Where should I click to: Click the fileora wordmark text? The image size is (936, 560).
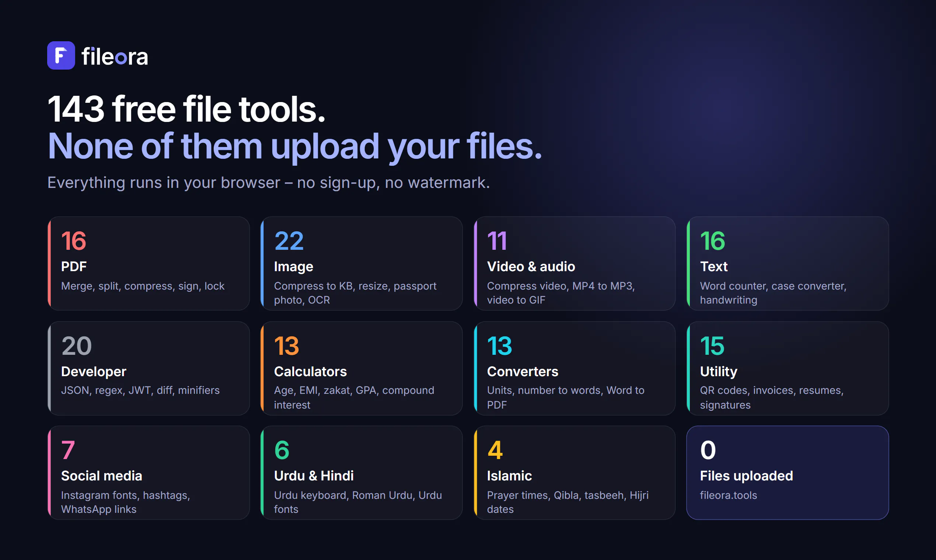(x=115, y=57)
